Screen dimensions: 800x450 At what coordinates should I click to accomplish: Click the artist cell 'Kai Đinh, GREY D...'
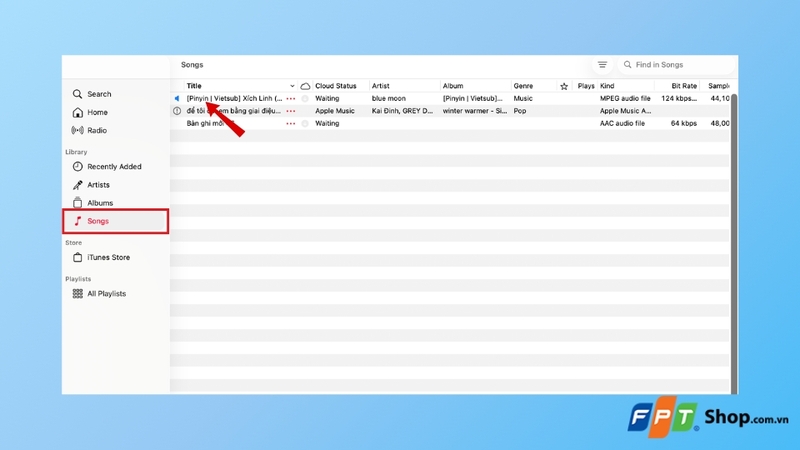click(402, 111)
